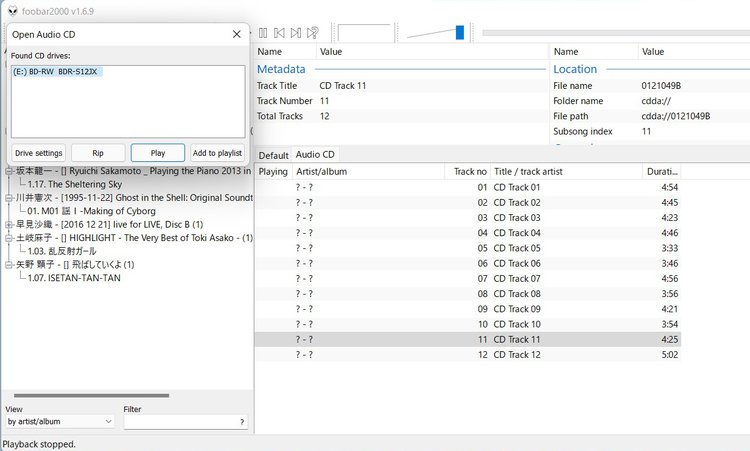
Task: Switch to the Audio CD playlist tab
Action: [x=315, y=155]
